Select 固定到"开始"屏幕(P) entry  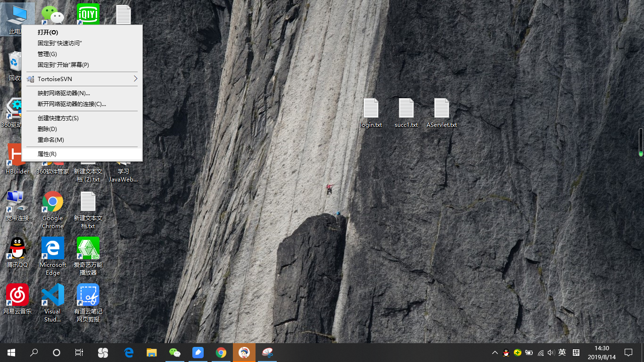pos(82,65)
